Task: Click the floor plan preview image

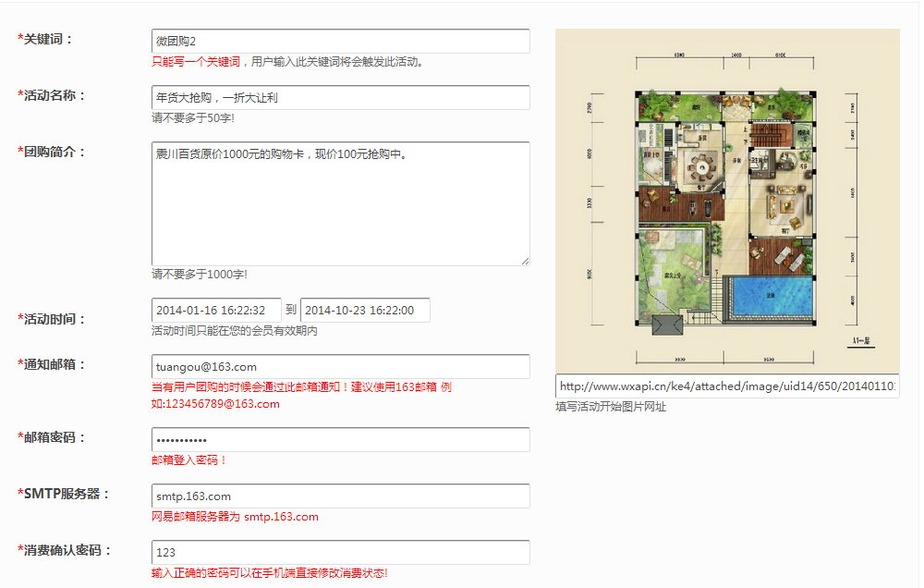Action: [x=726, y=199]
